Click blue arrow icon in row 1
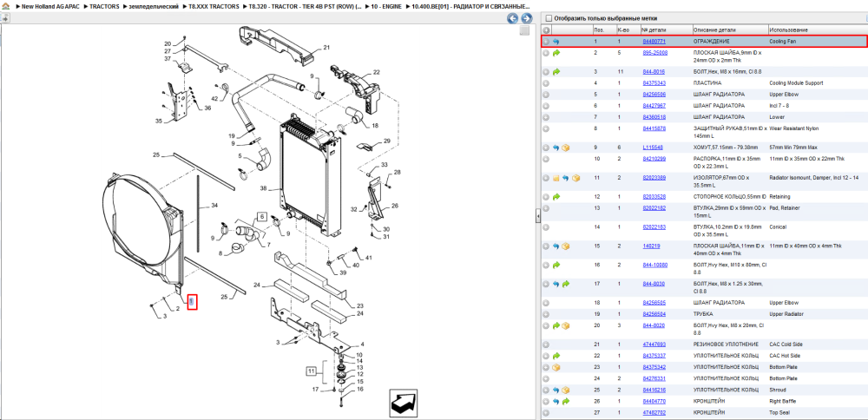The image size is (868, 420). pyautogui.click(x=556, y=42)
